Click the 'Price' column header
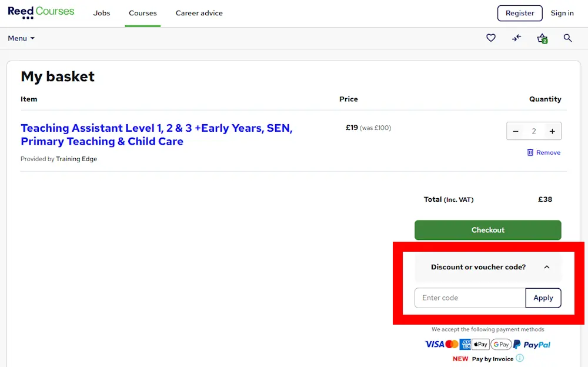 click(349, 99)
